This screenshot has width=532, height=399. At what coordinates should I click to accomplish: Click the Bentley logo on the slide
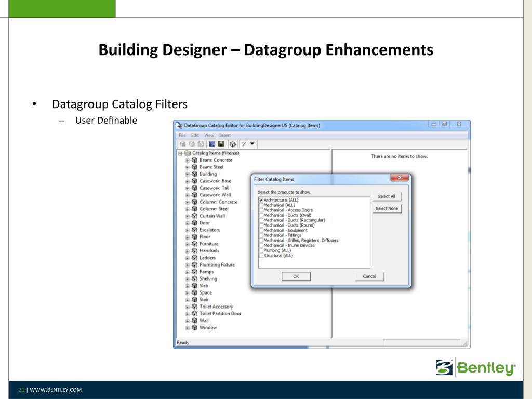click(476, 367)
